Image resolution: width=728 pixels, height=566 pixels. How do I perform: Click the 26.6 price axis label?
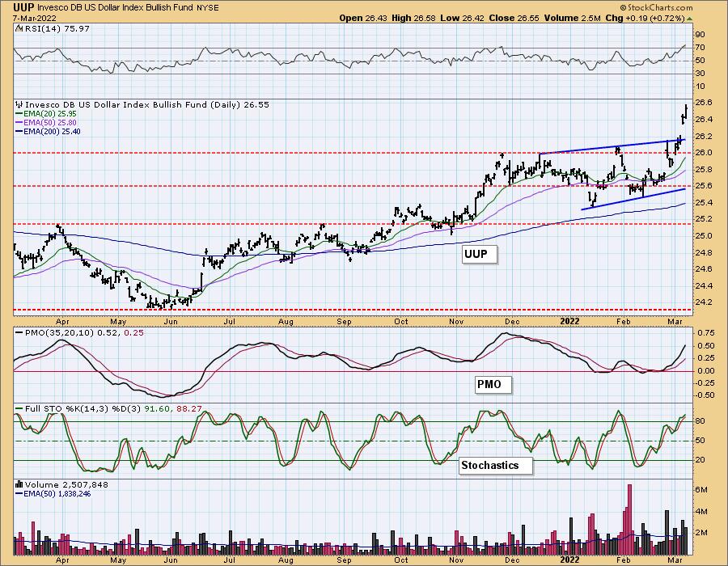coord(704,103)
